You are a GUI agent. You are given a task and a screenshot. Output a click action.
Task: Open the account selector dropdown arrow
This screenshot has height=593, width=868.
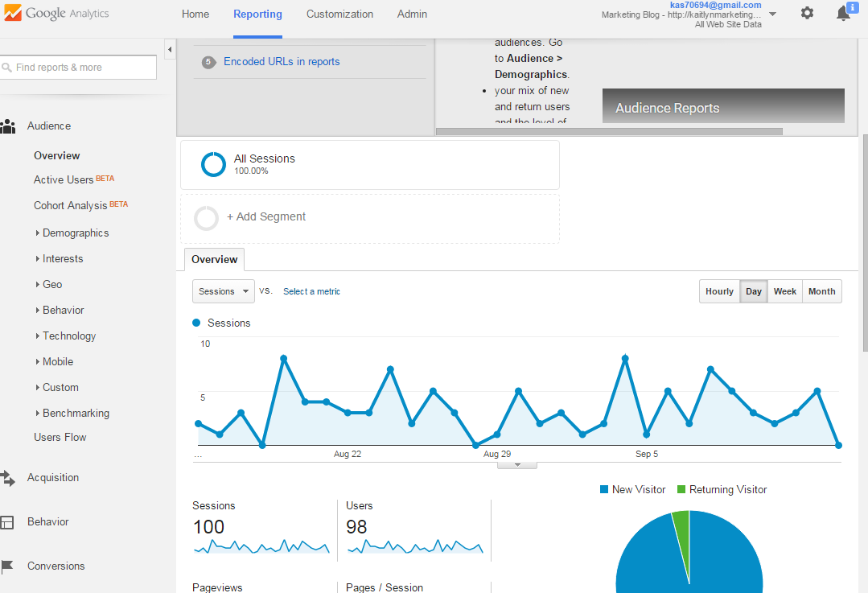click(773, 14)
